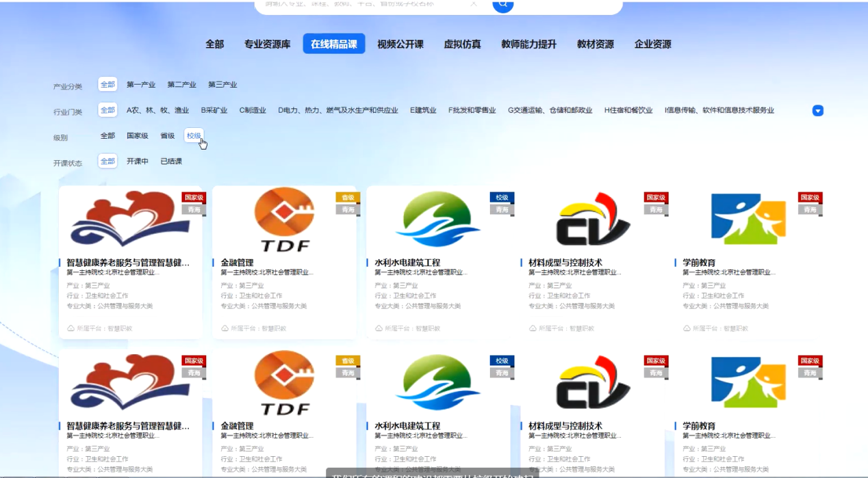
Task: Open top-row 智慧健康养老服务与管理 course logo
Action: (130, 219)
